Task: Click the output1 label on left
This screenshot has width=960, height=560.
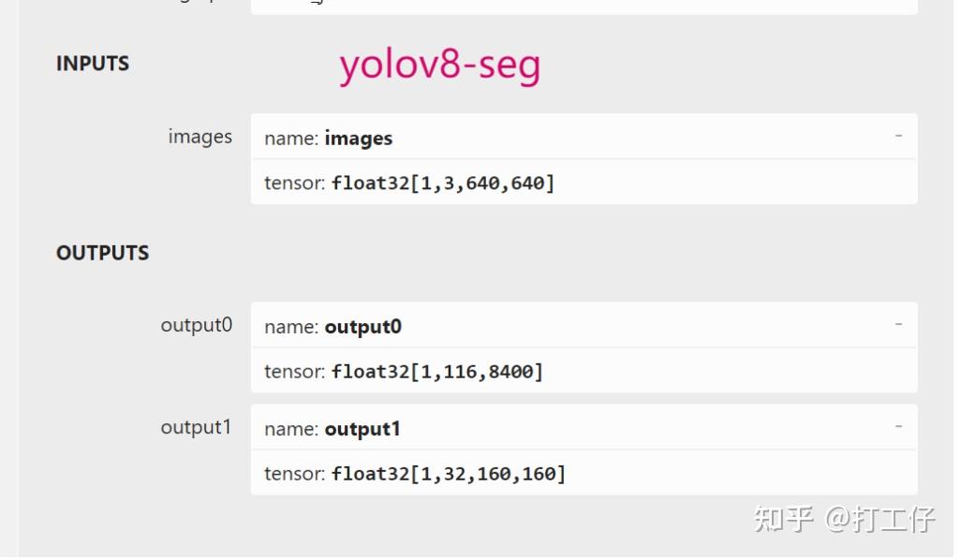Action: (196, 427)
